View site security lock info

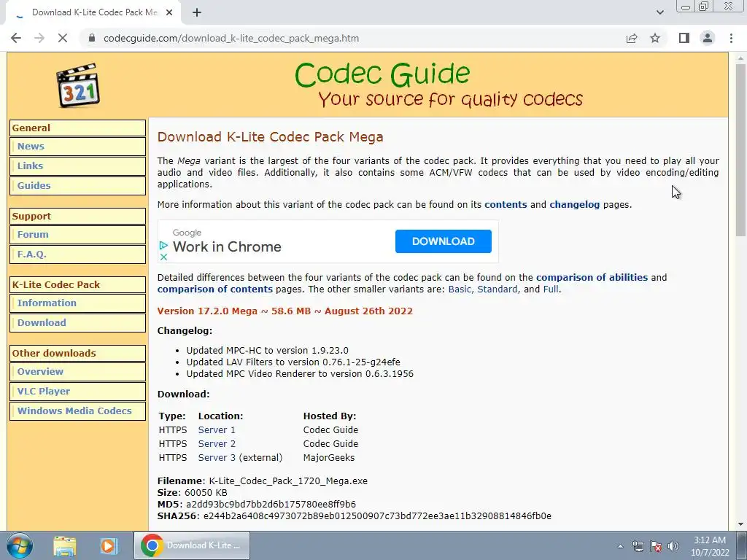[x=93, y=38]
